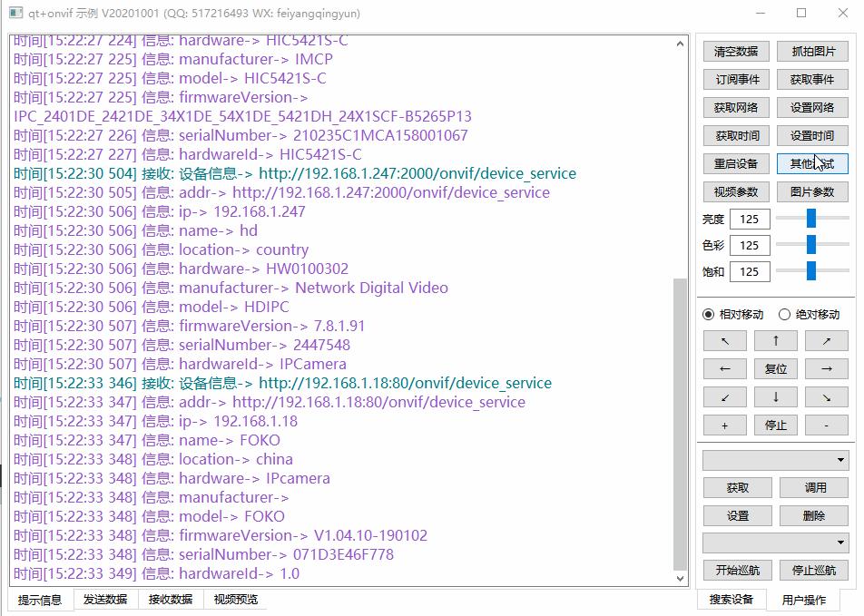This screenshot has width=864, height=616.
Task: Click 订阅事件 to subscribe events
Action: [x=735, y=79]
